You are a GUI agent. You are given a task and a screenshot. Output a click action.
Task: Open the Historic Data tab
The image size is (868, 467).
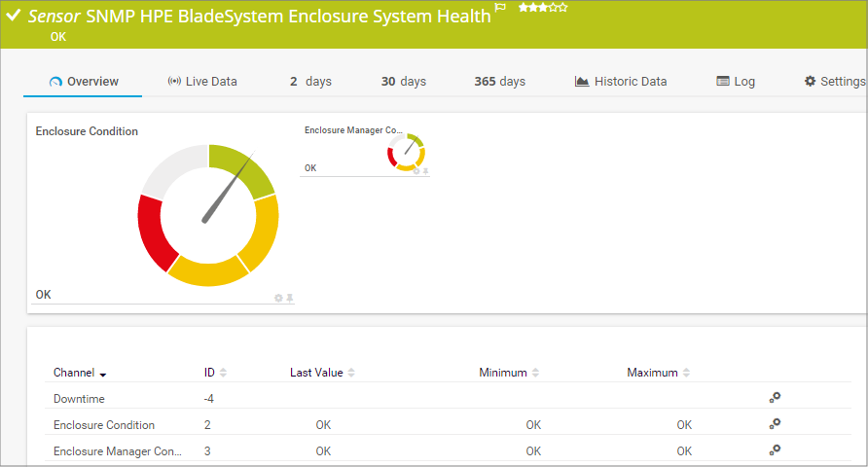click(621, 82)
